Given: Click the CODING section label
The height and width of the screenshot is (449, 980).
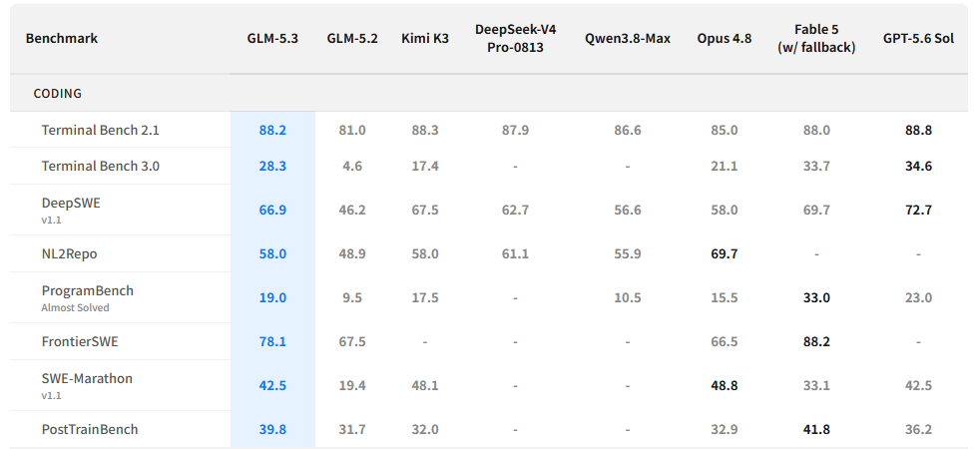Looking at the screenshot, I should [x=58, y=93].
